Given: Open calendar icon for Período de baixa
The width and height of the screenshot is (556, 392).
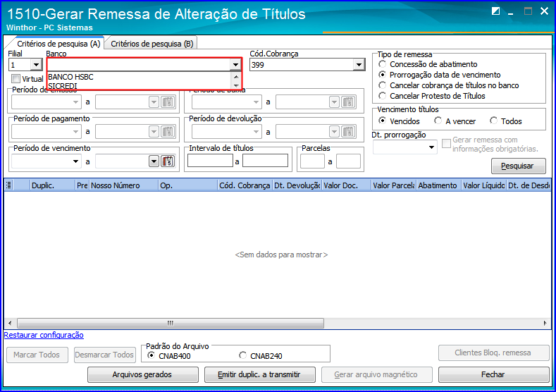Looking at the screenshot, I should (349, 102).
